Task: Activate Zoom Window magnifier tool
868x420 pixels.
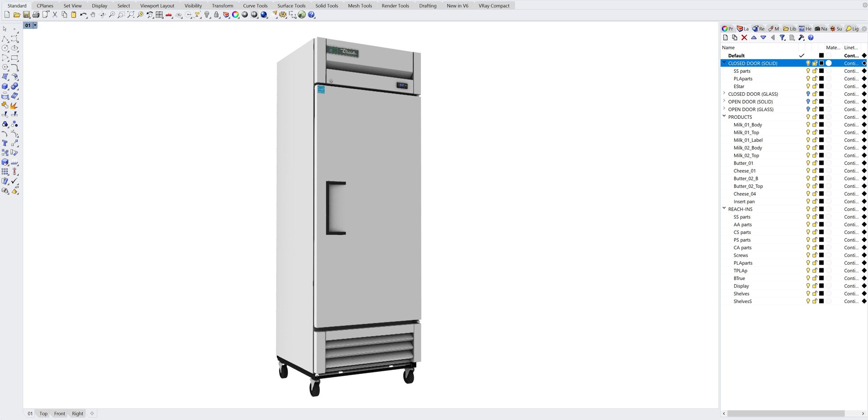Action: pyautogui.click(x=121, y=15)
